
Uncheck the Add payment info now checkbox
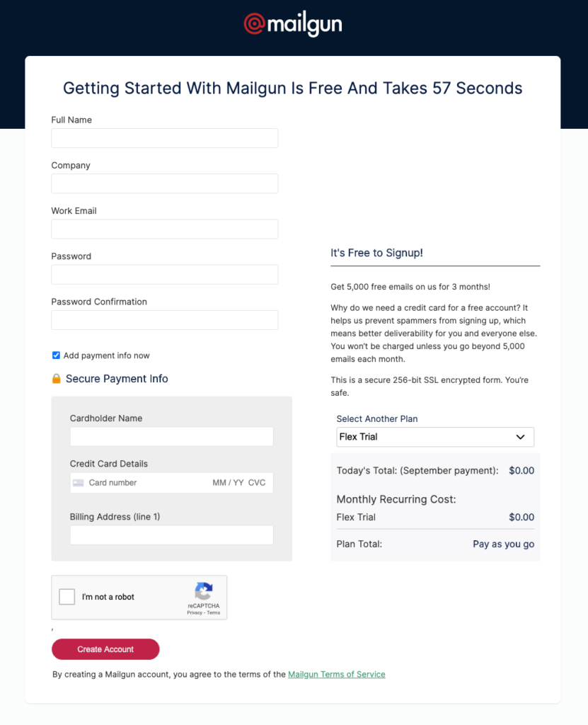56,355
